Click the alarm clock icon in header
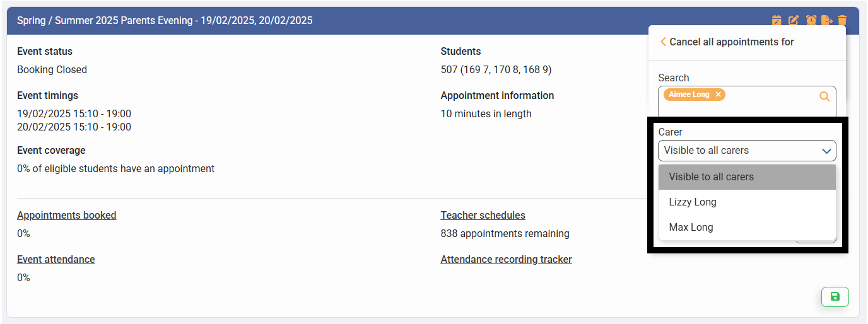Viewport: 868px width, 324px height. 811,20
